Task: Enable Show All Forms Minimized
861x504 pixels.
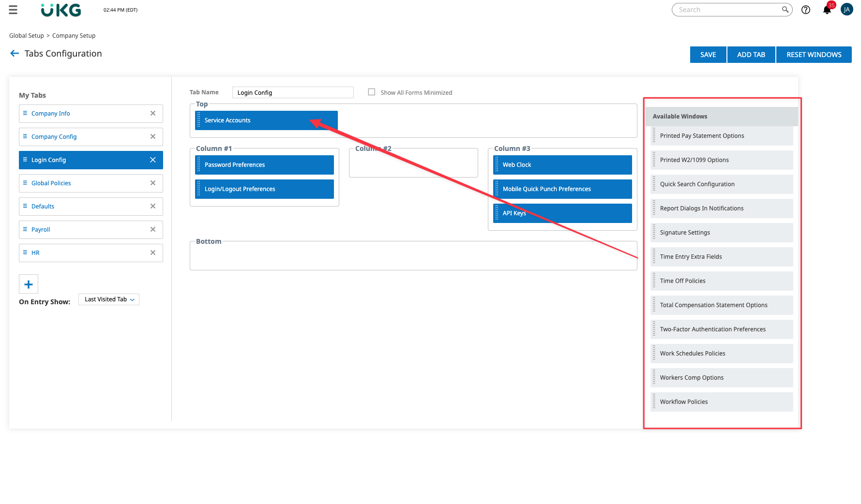Action: point(372,92)
